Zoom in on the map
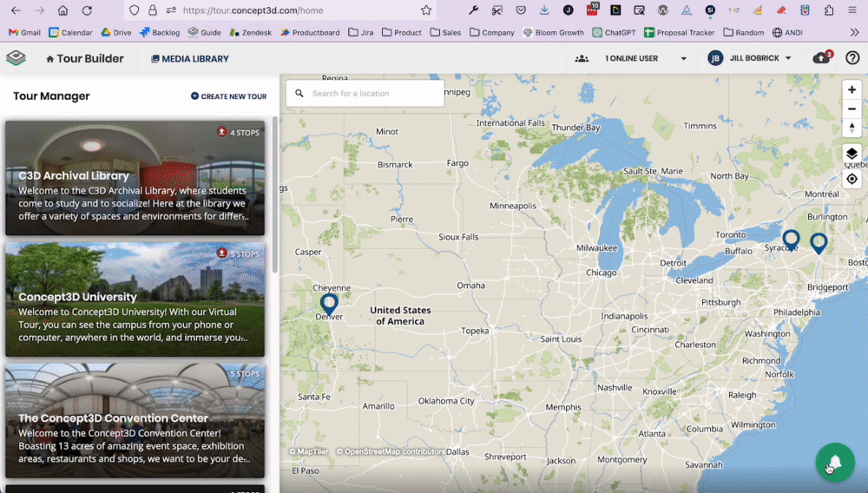This screenshot has height=493, width=868. [x=852, y=89]
